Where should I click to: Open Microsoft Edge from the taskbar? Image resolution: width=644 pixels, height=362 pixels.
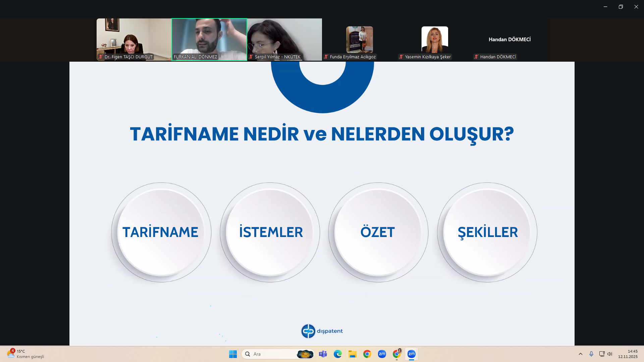pos(337,354)
